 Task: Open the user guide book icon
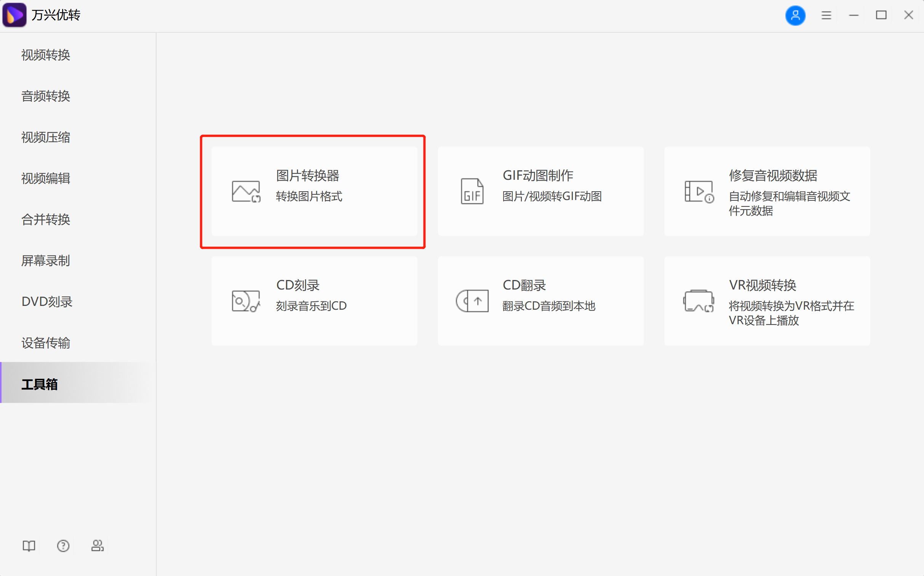(x=29, y=546)
